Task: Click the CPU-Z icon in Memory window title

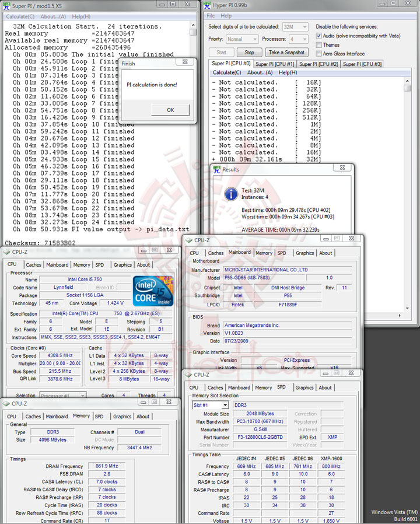Action: click(6, 404)
